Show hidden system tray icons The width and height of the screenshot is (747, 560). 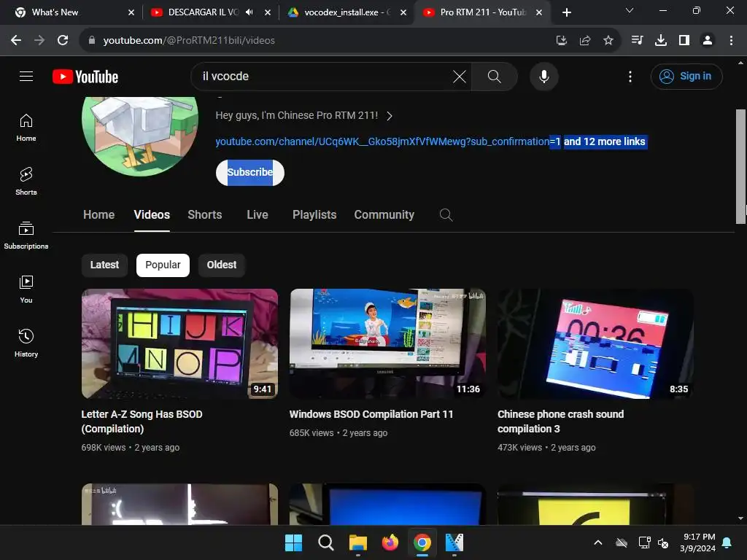(598, 542)
